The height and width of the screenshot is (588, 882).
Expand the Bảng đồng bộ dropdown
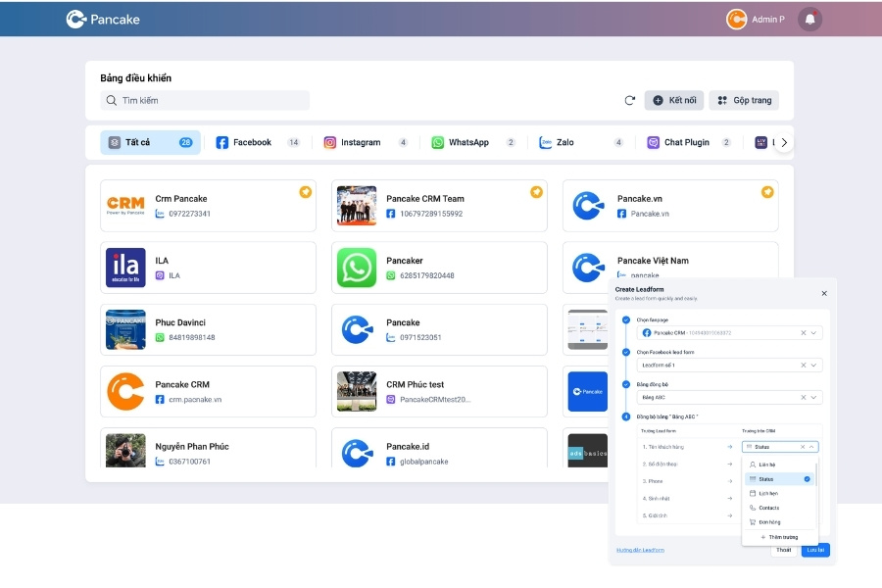pos(813,397)
